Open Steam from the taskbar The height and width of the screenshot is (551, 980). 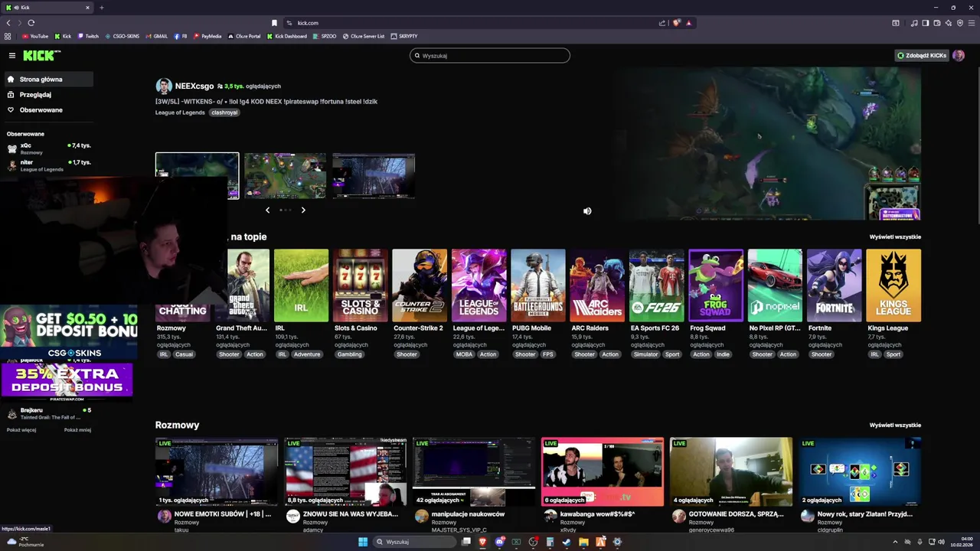coord(567,542)
